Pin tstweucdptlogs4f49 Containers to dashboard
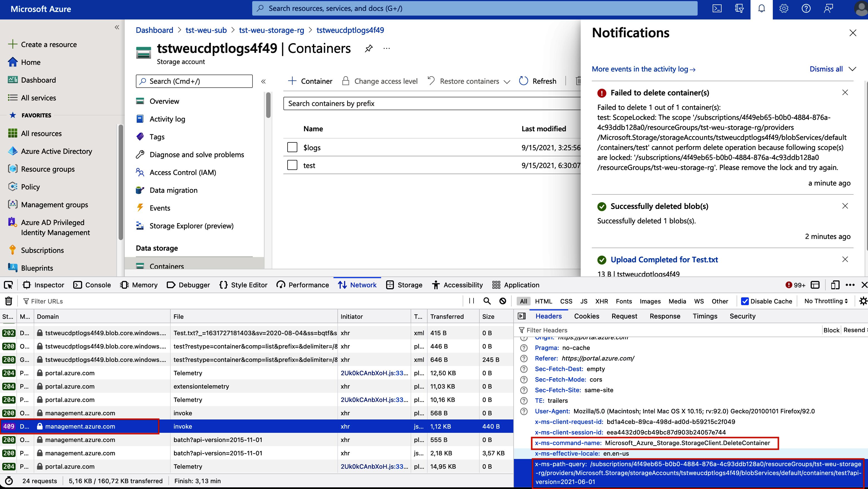 [369, 48]
